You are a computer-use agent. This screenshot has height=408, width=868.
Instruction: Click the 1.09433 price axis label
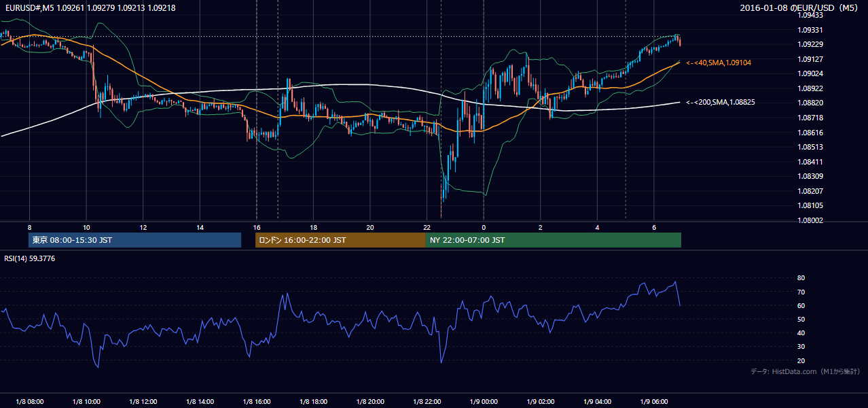810,15
